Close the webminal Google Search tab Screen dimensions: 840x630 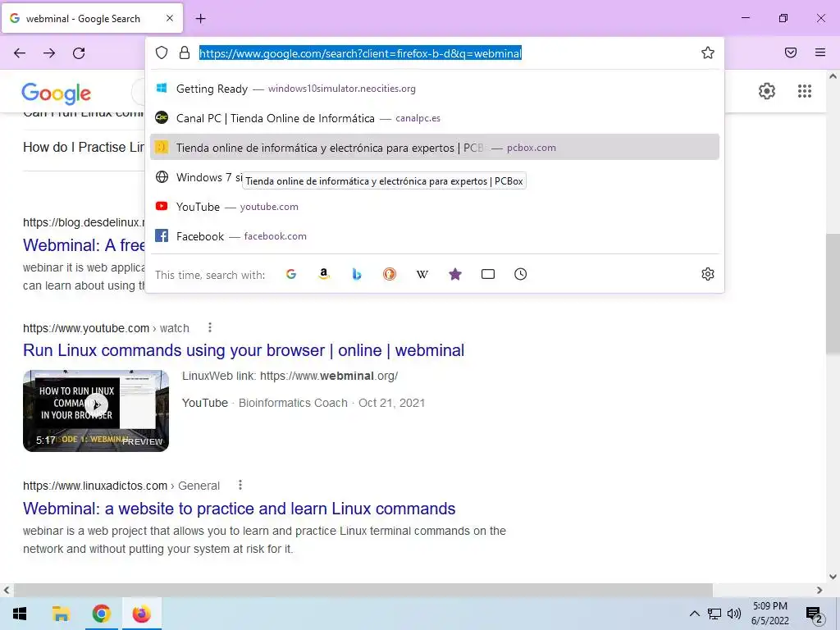170,18
